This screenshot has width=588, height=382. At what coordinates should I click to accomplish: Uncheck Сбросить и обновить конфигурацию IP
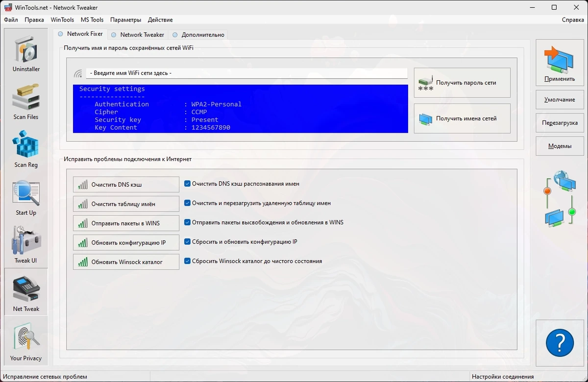(187, 241)
